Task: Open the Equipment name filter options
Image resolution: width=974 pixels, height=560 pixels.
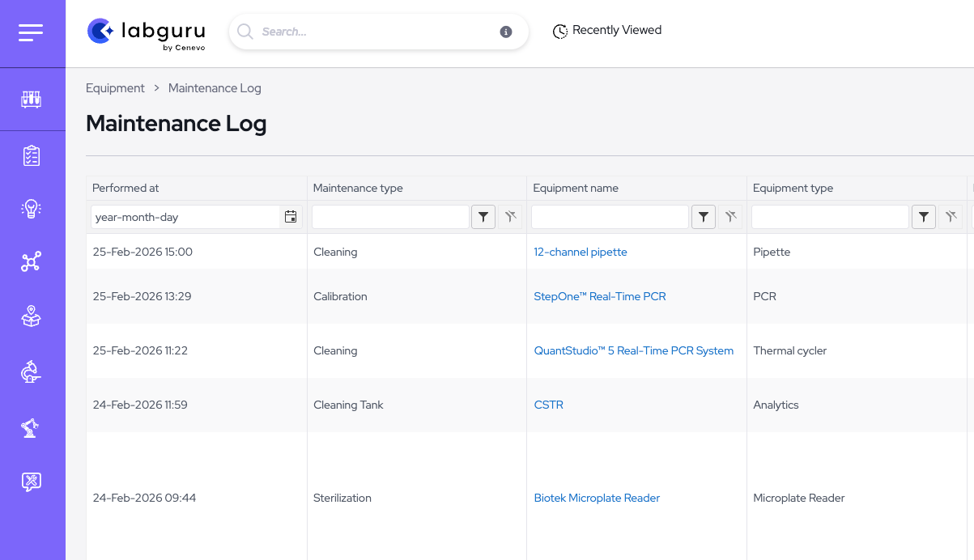Action: point(704,217)
